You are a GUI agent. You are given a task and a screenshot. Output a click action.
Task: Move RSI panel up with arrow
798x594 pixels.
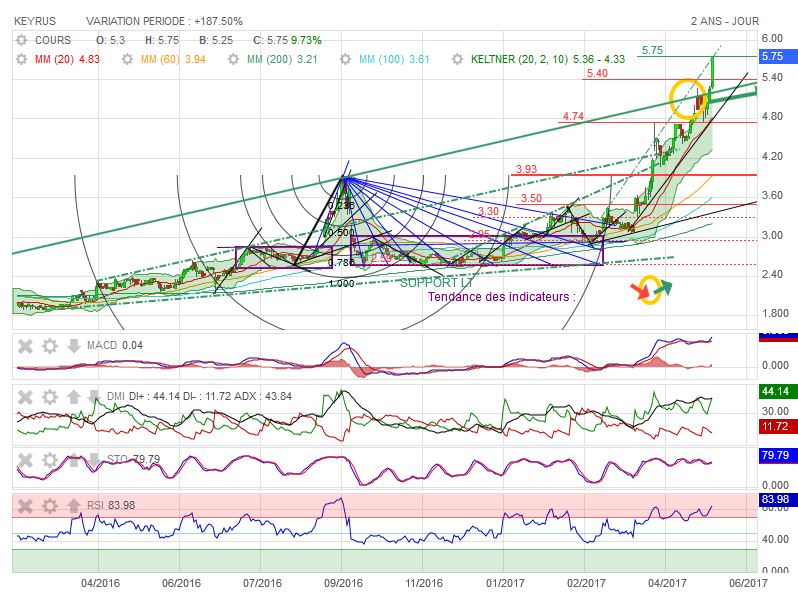click(73, 506)
